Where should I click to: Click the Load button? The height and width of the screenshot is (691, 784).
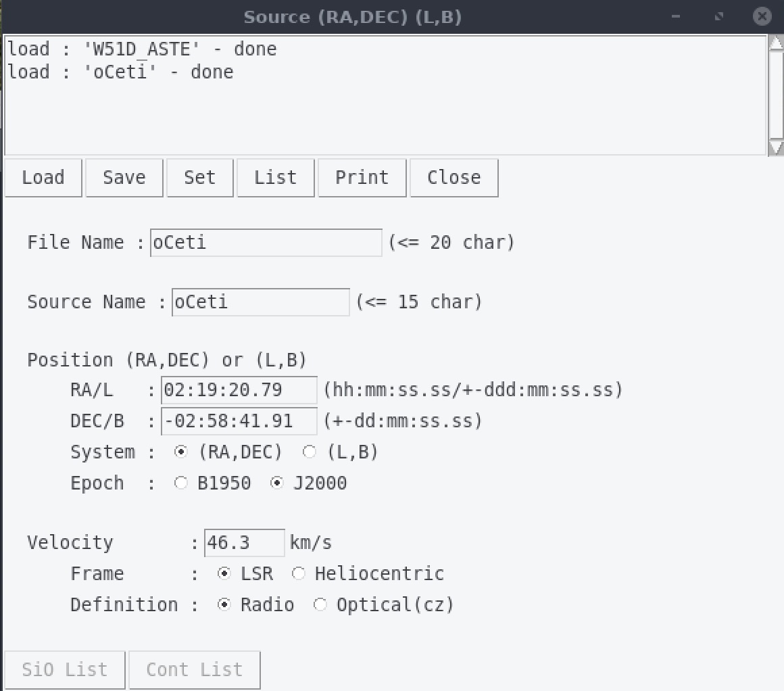point(43,178)
